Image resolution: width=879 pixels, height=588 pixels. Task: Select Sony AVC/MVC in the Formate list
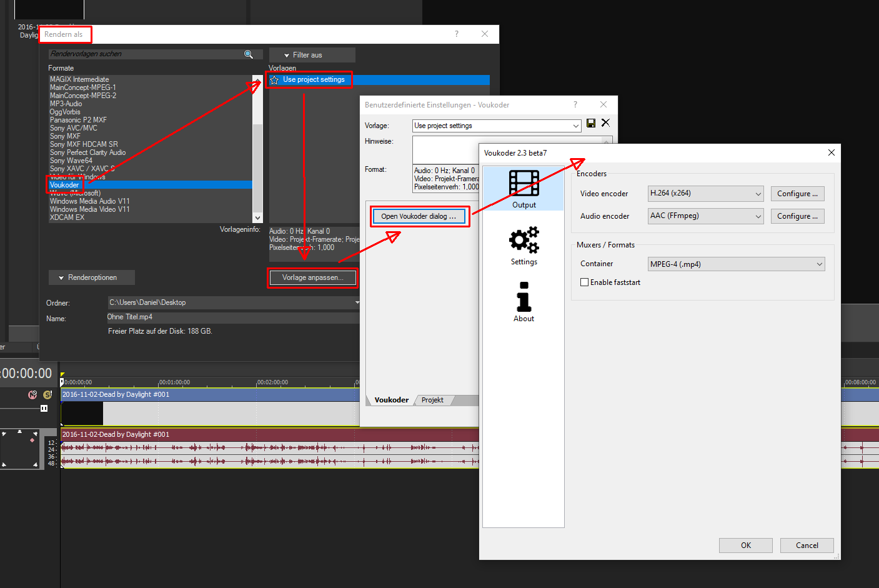tap(74, 128)
